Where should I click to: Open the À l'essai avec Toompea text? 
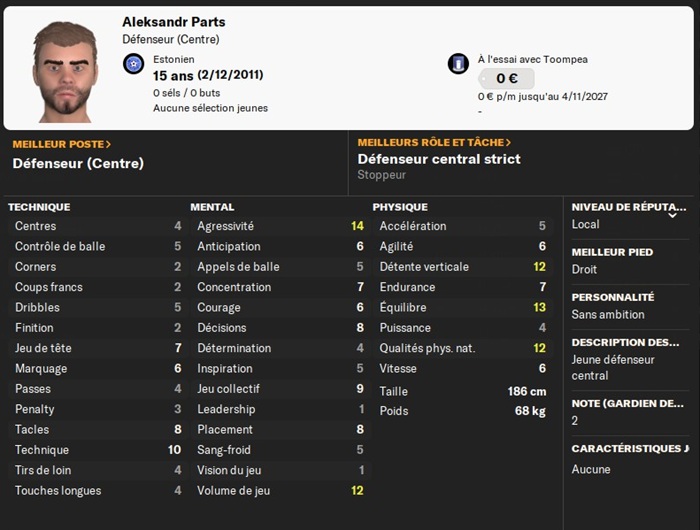point(531,59)
